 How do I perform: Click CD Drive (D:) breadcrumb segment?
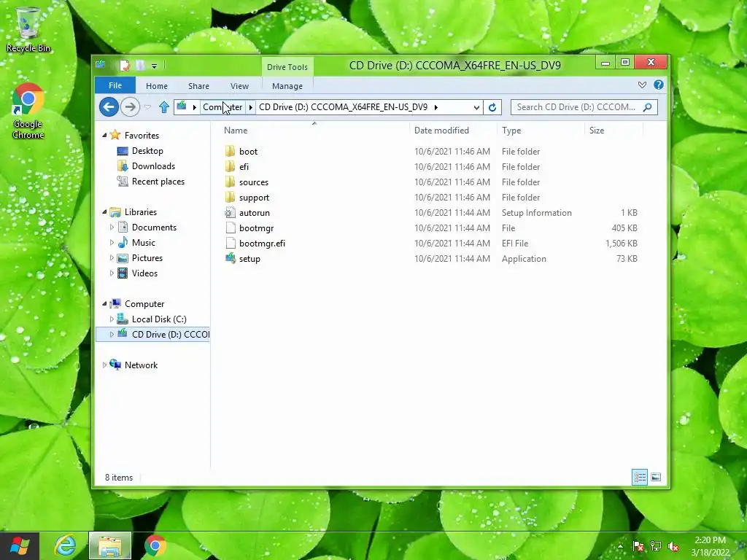click(x=343, y=107)
